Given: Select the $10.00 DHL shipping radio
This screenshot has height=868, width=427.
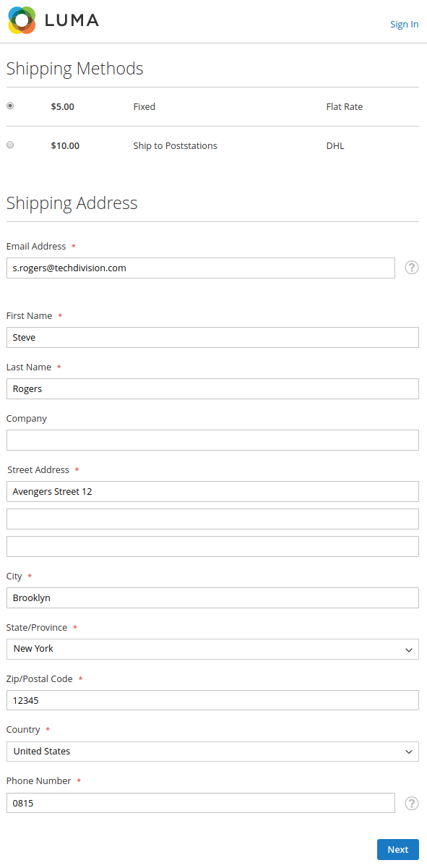Looking at the screenshot, I should pyautogui.click(x=10, y=145).
